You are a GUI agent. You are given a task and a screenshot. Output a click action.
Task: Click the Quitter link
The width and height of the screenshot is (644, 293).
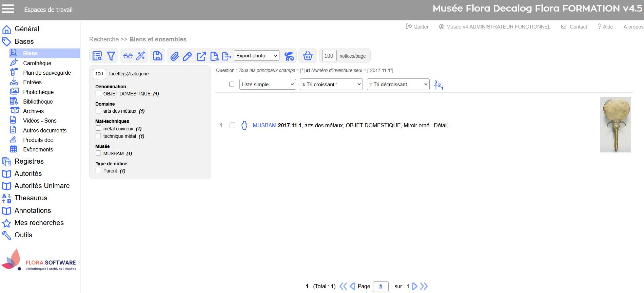click(x=417, y=26)
